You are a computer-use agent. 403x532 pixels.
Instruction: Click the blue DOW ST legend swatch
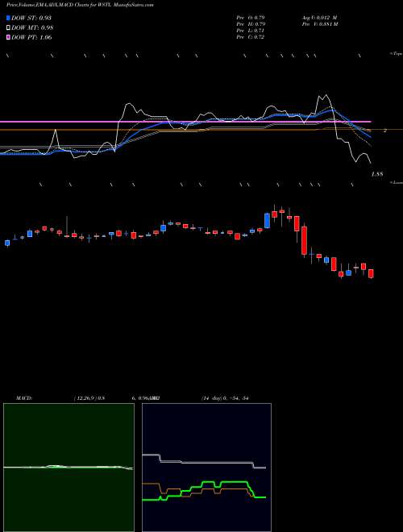coord(9,18)
